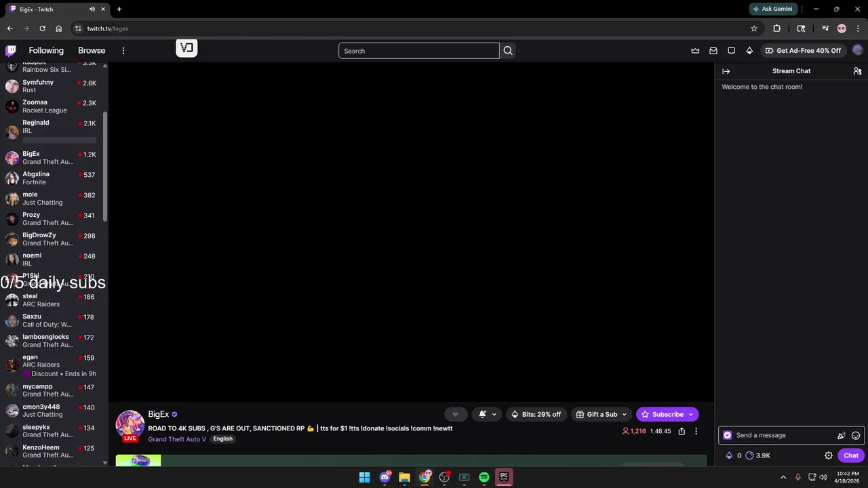The image size is (868, 488).
Task: Send message with the Chat button
Action: [x=851, y=455]
